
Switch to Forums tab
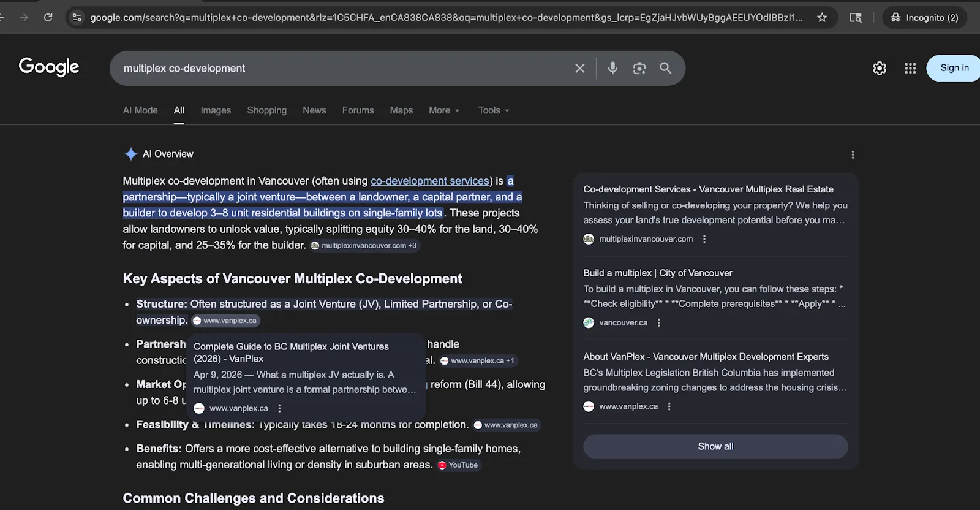pyautogui.click(x=358, y=110)
